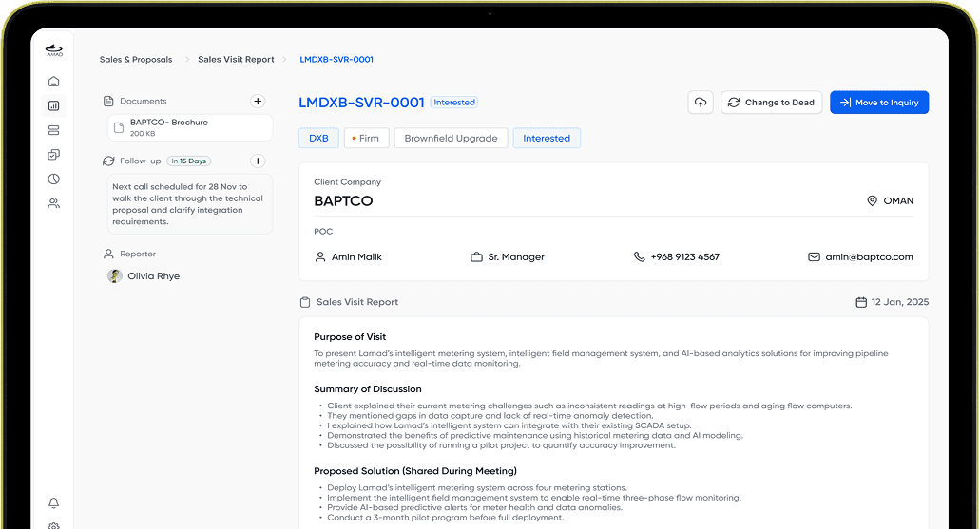Image resolution: width=980 pixels, height=529 pixels.
Task: Select the Firm tag
Action: point(366,138)
